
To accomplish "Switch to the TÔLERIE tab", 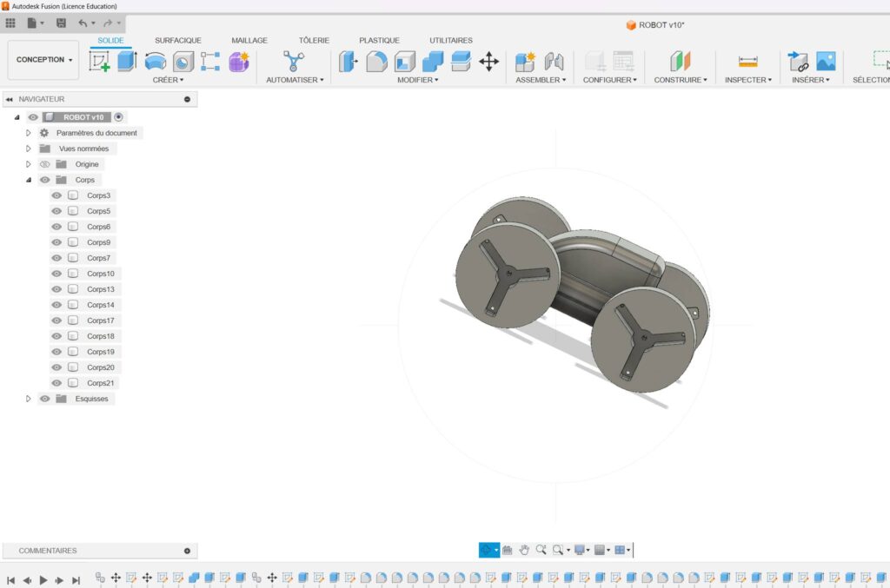I will pos(314,40).
